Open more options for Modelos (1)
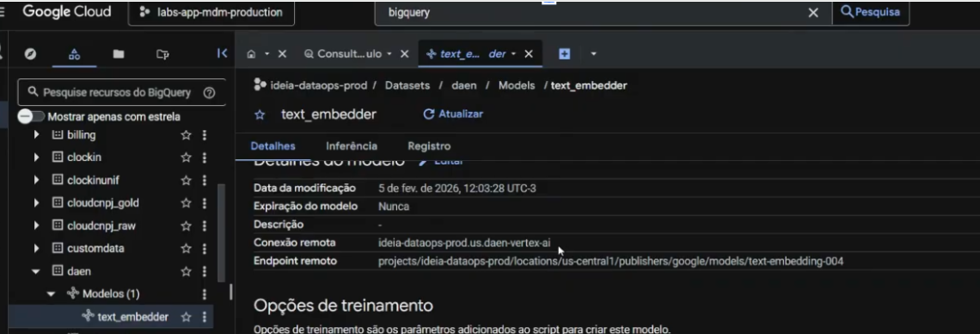The image size is (980, 334). 205,294
